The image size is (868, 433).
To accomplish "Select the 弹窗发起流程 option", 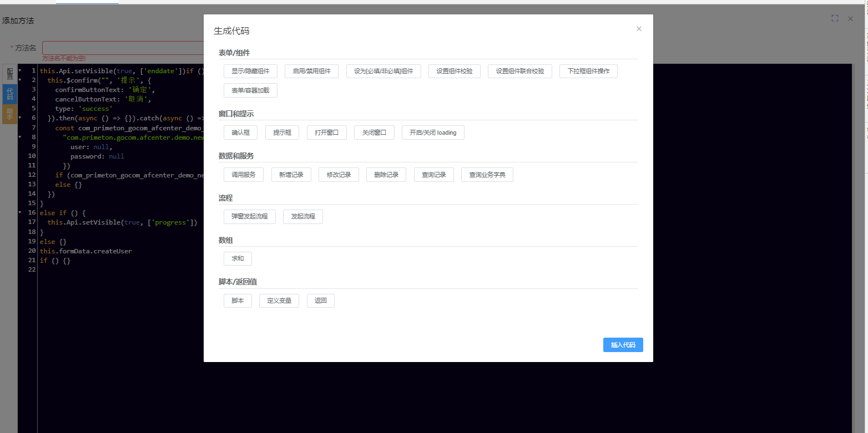I will (249, 216).
